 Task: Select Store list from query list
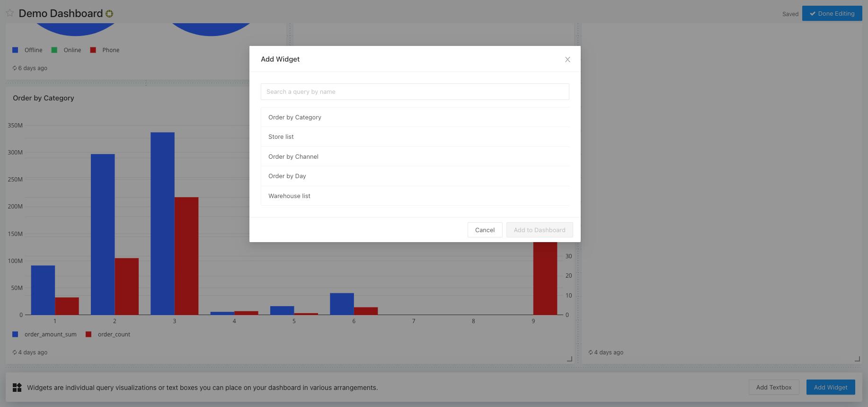click(x=281, y=137)
